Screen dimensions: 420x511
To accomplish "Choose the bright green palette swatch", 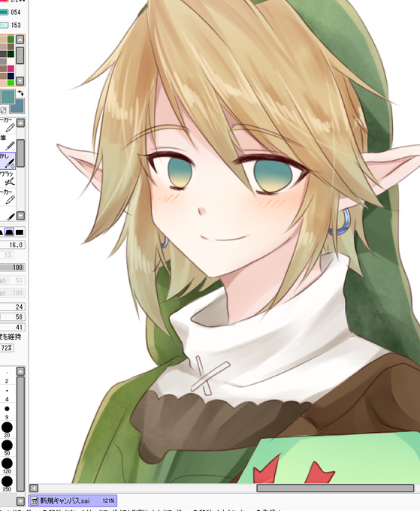I will pyautogui.click(x=11, y=83).
